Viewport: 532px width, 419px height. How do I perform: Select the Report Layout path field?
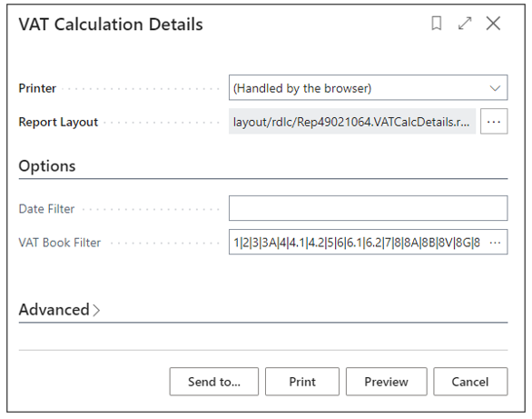[x=352, y=121]
